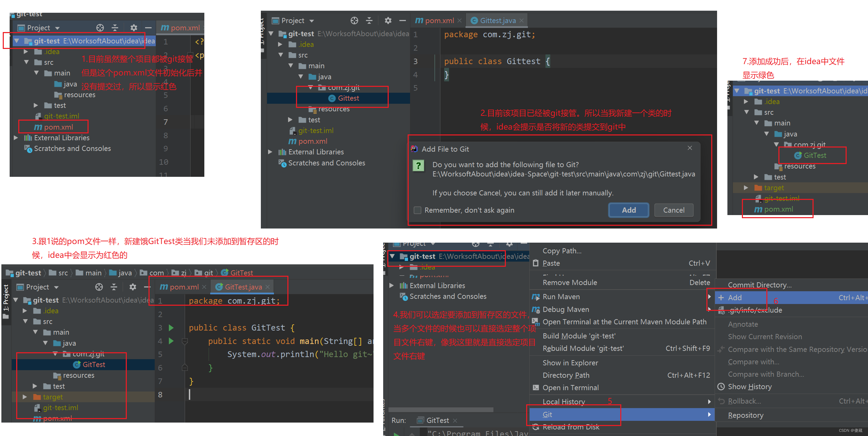Viewport: 868px width, 436px height.
Task: Open the Git submenu entry
Action: tap(621, 415)
